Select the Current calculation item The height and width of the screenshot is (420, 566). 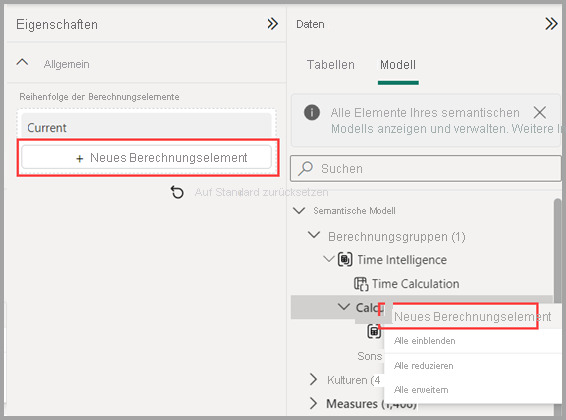(146, 127)
